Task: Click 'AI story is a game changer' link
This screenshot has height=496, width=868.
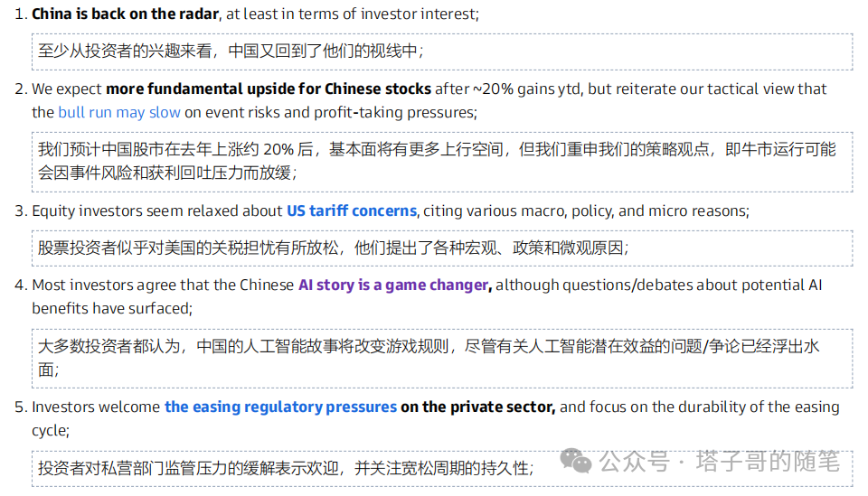Action: pyautogui.click(x=393, y=285)
